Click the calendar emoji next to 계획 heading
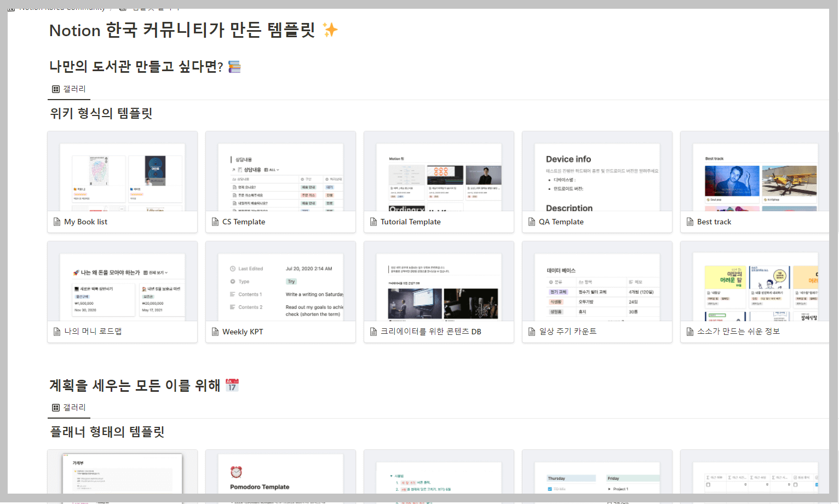The height and width of the screenshot is (504, 839). tap(232, 385)
